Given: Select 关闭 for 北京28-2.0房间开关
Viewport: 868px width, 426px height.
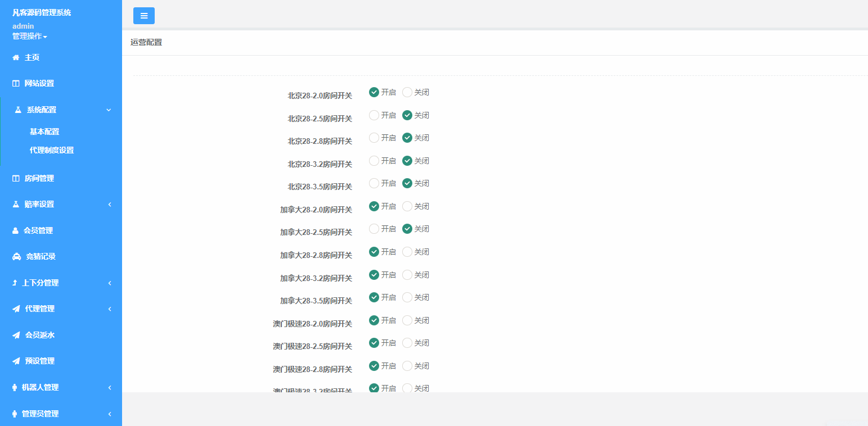Looking at the screenshot, I should click(x=407, y=92).
